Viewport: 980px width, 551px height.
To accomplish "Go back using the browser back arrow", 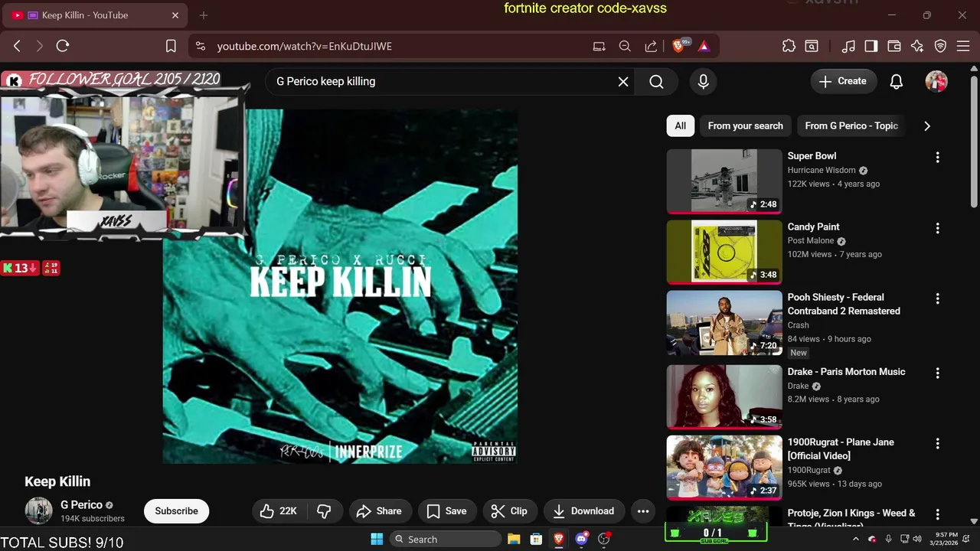I will pyautogui.click(x=17, y=46).
